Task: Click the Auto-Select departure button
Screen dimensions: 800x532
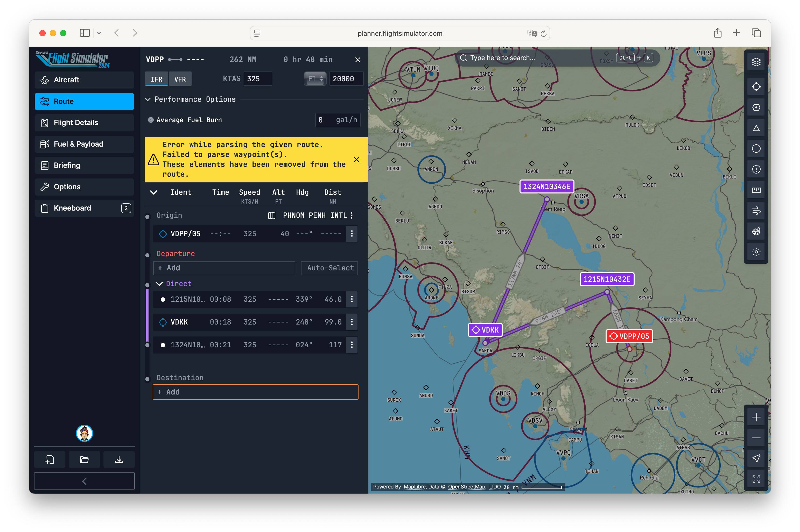Action: coord(329,268)
